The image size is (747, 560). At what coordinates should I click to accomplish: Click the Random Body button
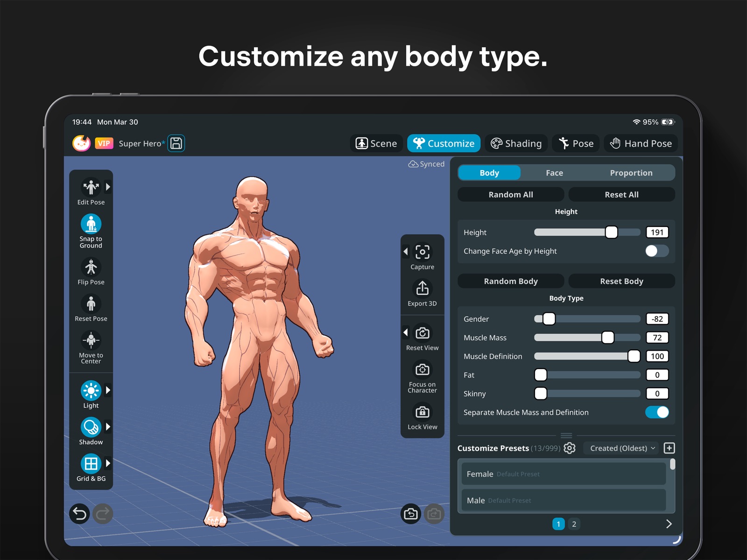tap(511, 281)
